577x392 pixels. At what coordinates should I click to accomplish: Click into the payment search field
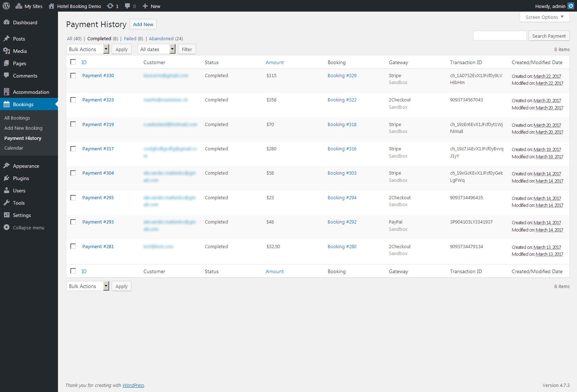[x=499, y=36]
